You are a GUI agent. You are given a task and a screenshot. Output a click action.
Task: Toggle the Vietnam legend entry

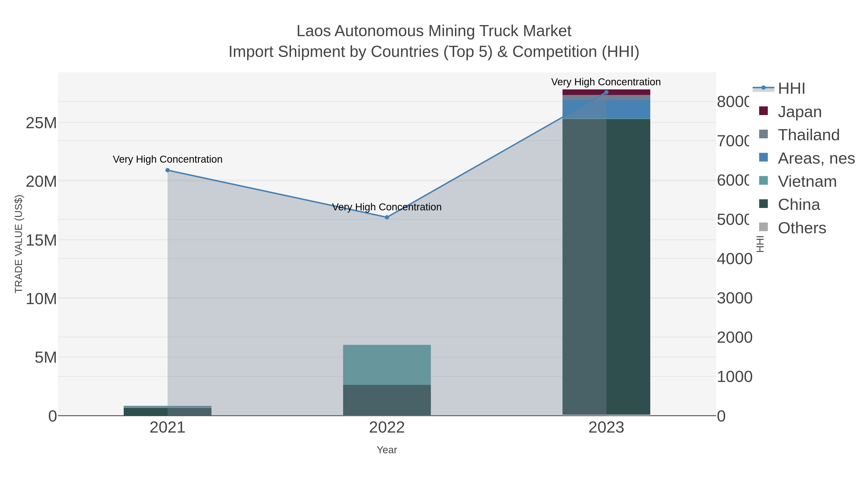pos(798,181)
